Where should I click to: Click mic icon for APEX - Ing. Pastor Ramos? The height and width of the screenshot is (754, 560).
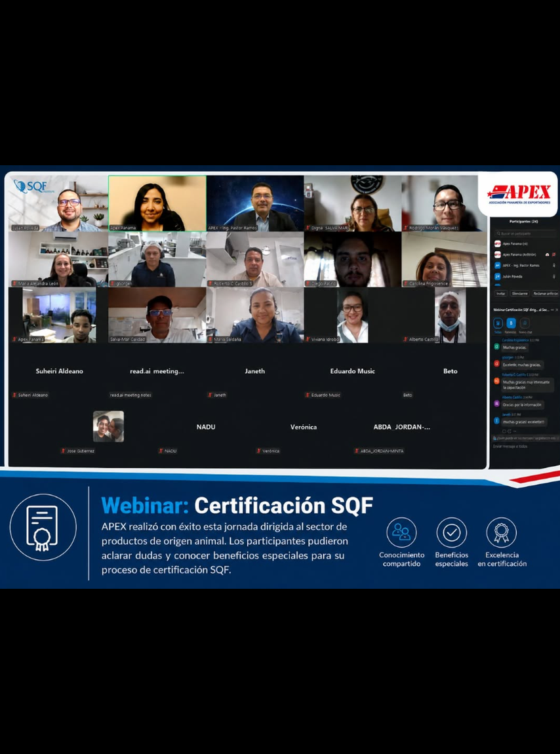[553, 266]
